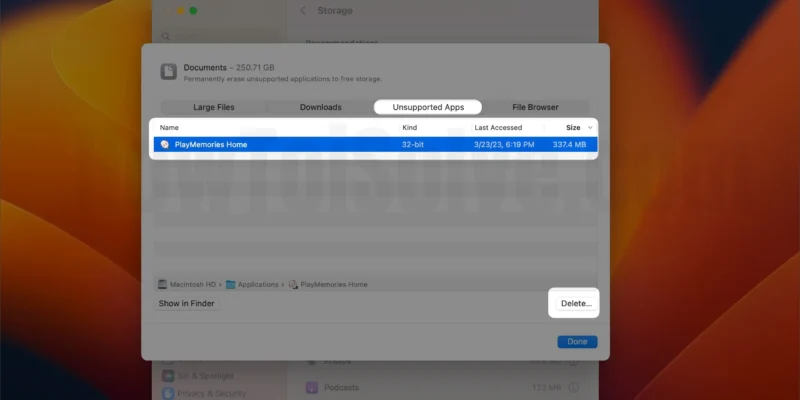Click Macintosh HD in the path bar

click(187, 284)
